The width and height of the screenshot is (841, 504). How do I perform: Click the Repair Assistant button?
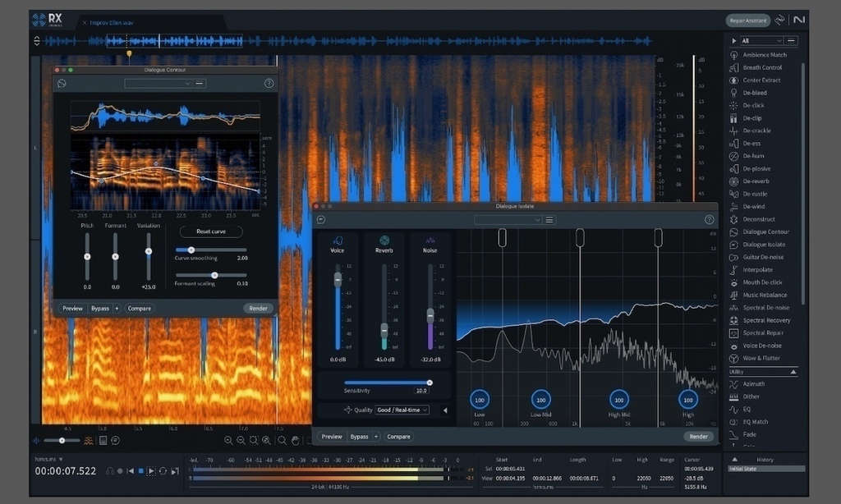747,21
